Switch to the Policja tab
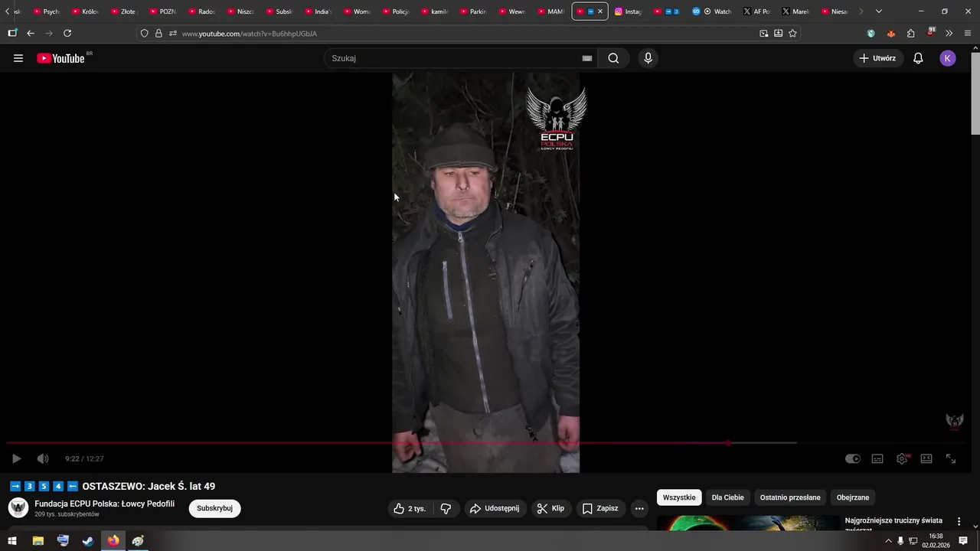Screen dimensions: 980x551 pos(396,11)
